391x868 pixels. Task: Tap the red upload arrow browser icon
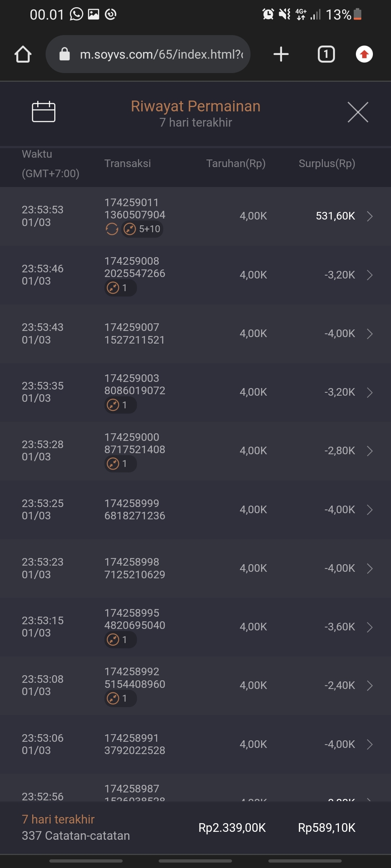click(364, 54)
